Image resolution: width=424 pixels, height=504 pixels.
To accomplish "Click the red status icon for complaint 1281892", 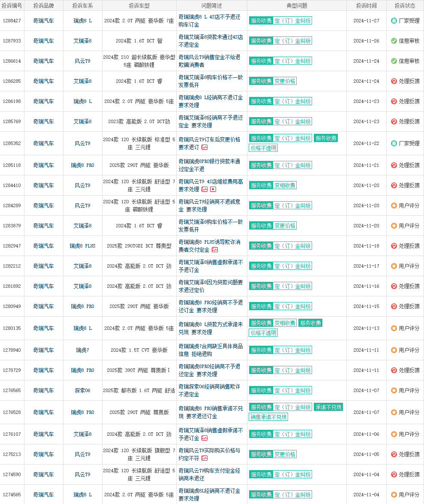I will (x=394, y=286).
